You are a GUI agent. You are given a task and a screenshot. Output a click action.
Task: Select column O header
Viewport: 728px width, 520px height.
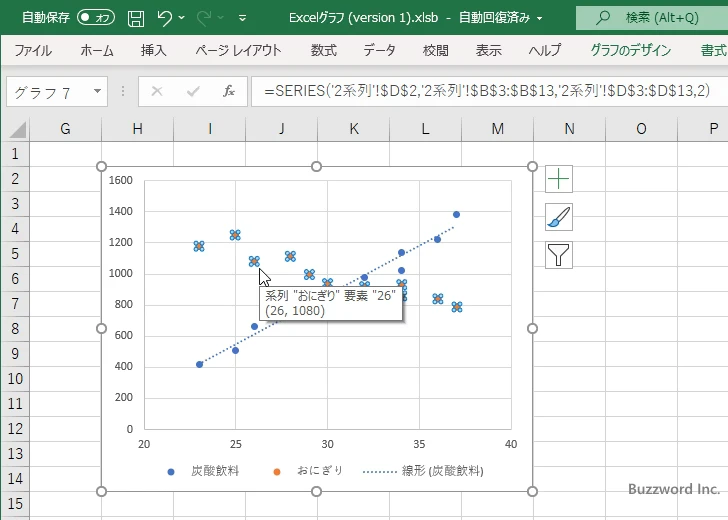pos(641,129)
